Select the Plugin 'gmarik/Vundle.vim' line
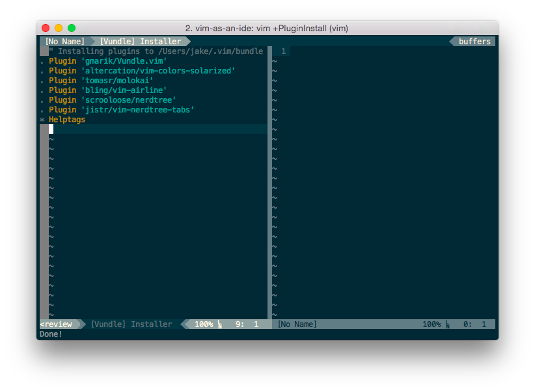The height and width of the screenshot is (392, 535). click(x=108, y=61)
